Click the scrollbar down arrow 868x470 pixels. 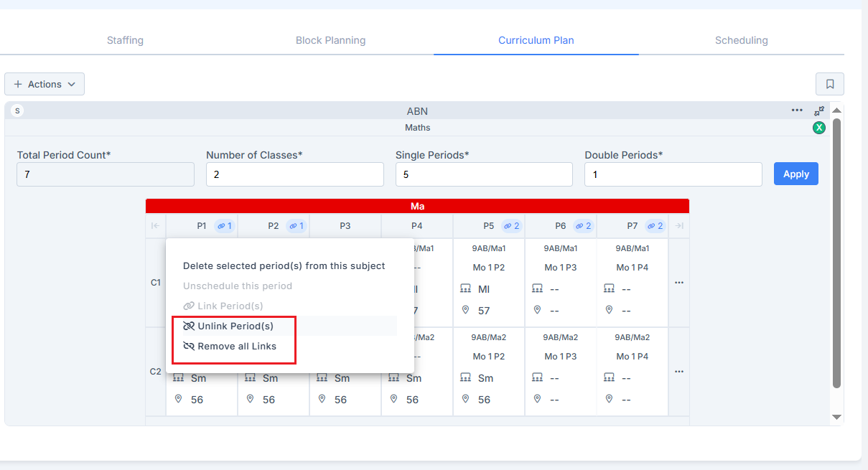(x=836, y=417)
